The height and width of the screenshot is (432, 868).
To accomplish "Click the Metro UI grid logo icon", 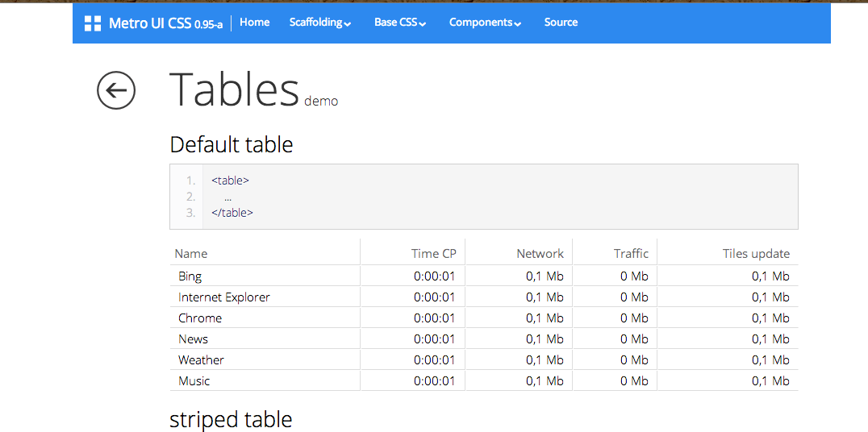I will pos(93,23).
